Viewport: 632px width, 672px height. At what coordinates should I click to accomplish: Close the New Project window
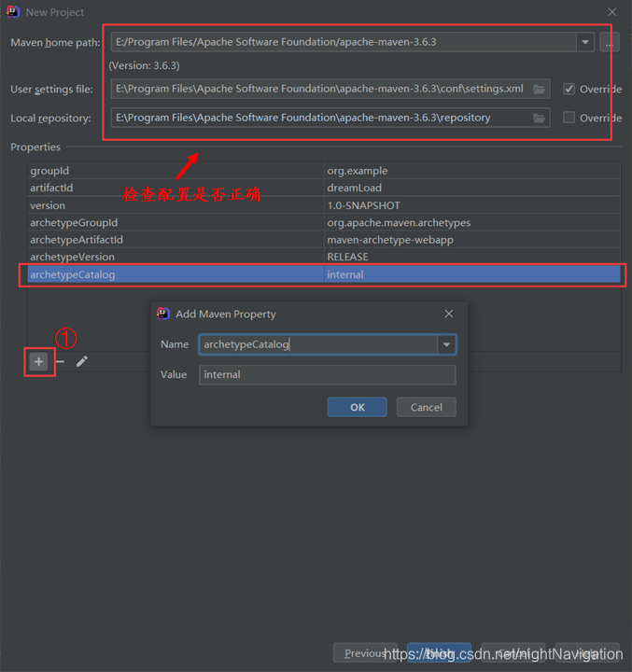(612, 12)
